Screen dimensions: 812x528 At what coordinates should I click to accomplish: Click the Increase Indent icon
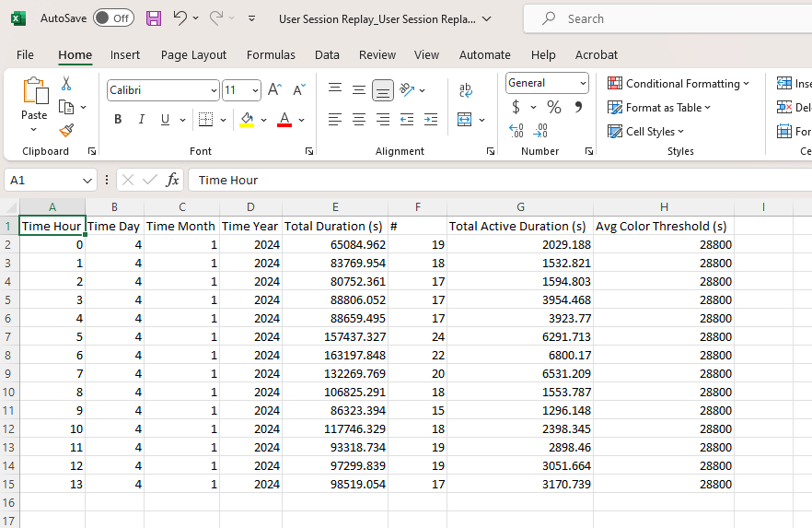(x=431, y=120)
